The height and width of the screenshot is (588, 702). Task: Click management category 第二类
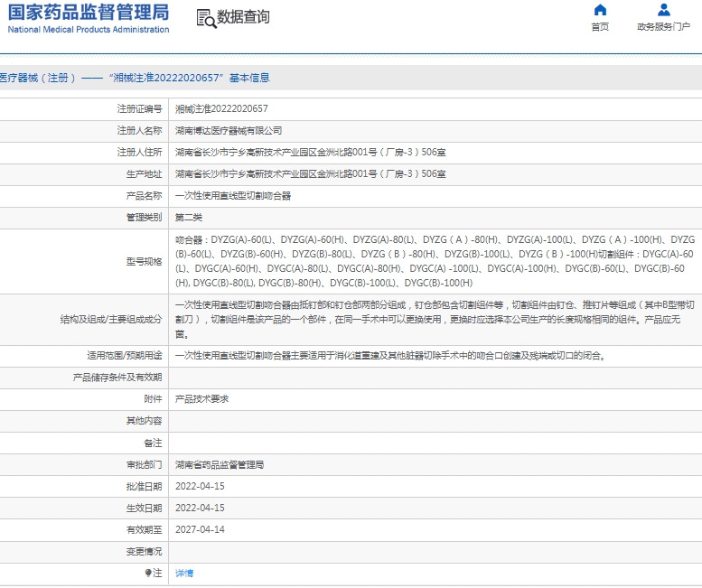pyautogui.click(x=189, y=218)
